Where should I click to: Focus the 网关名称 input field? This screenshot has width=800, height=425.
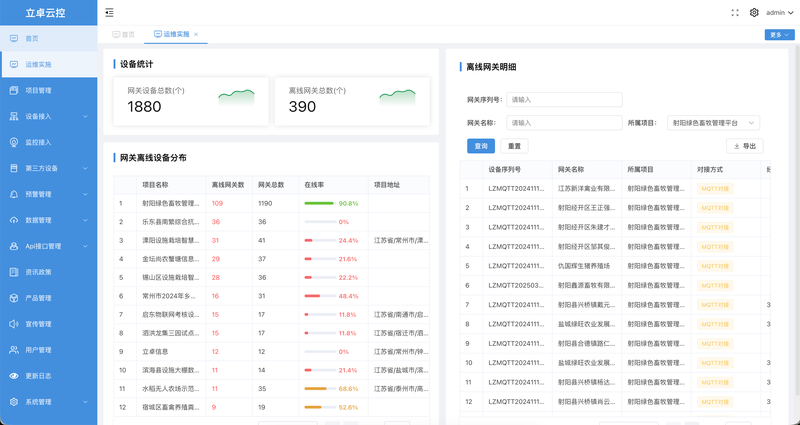point(564,123)
